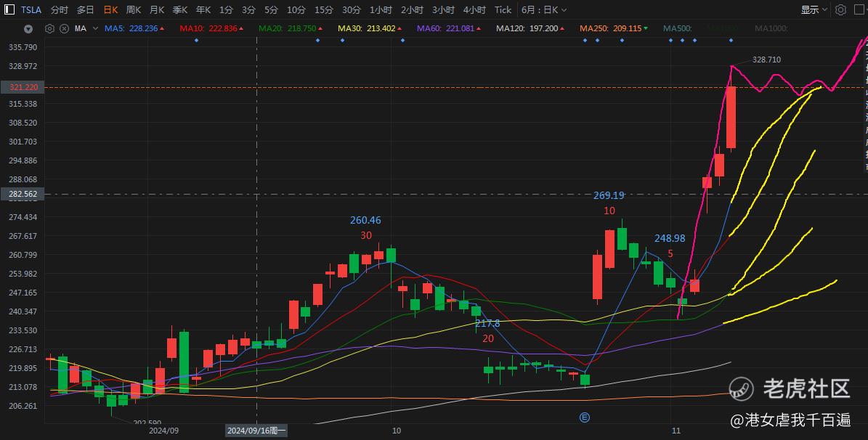Choose the 2小时 interval
This screenshot has width=868, height=440.
click(413, 10)
